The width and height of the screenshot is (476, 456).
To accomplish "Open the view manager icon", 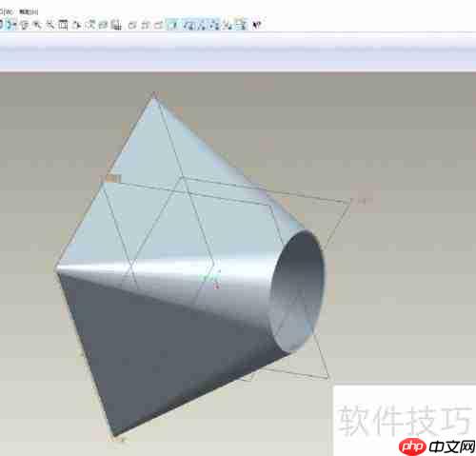I will coord(117,25).
